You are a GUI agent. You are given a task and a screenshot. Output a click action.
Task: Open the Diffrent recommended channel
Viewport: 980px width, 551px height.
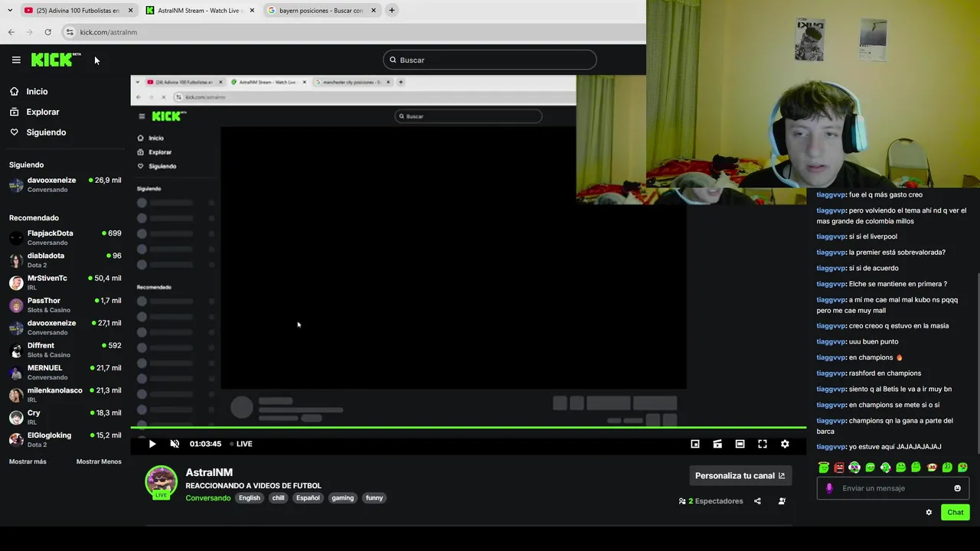pyautogui.click(x=65, y=350)
